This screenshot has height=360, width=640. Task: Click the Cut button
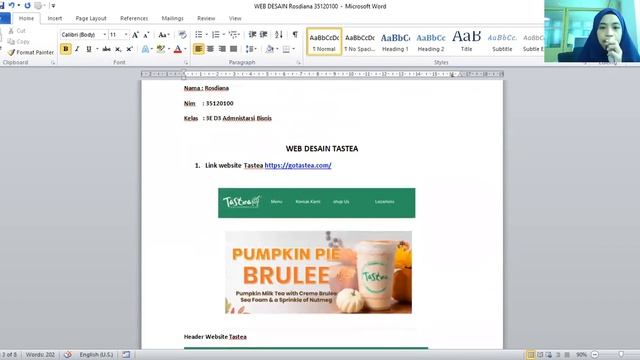17,31
